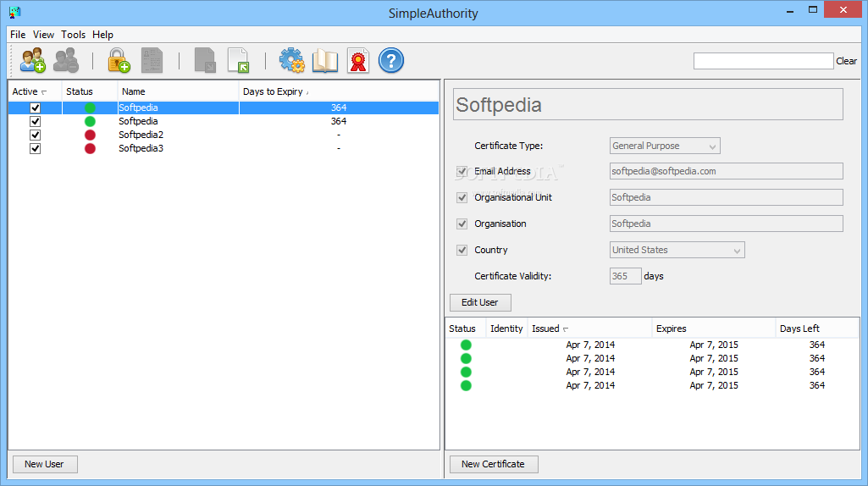868x486 pixels.
Task: Click red status dot of Softpedia3 user
Action: (90, 148)
